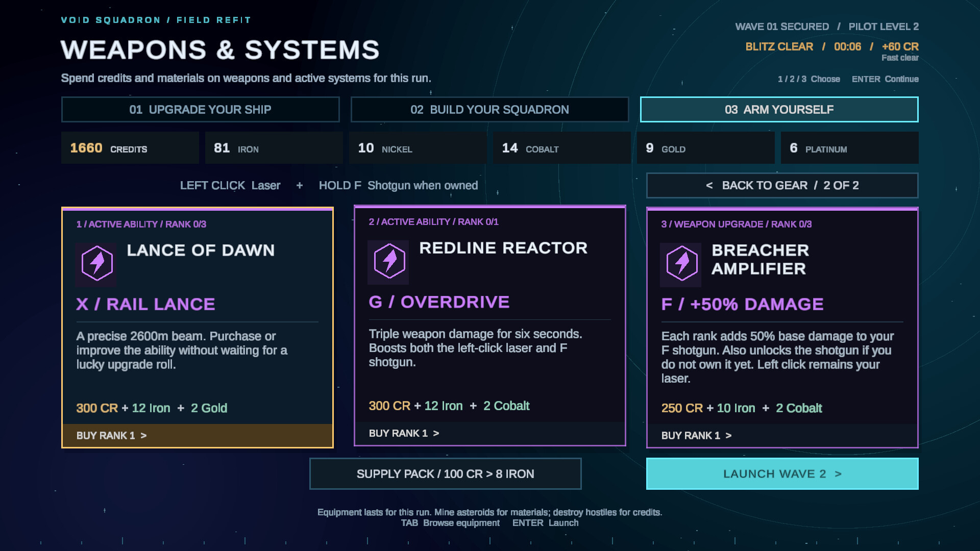Click the 1660 Credits counter
The image size is (980, 551).
click(130, 148)
